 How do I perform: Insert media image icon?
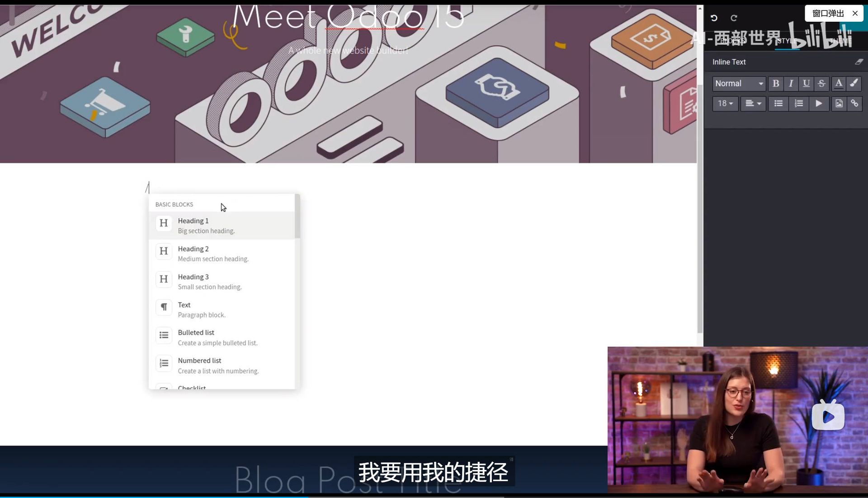(839, 104)
